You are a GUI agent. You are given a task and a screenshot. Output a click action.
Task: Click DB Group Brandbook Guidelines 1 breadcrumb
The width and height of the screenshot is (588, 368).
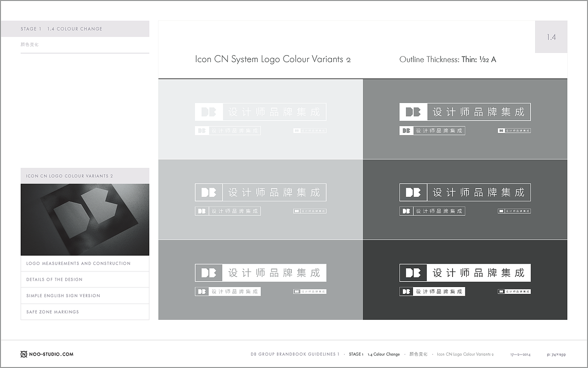[x=295, y=354]
